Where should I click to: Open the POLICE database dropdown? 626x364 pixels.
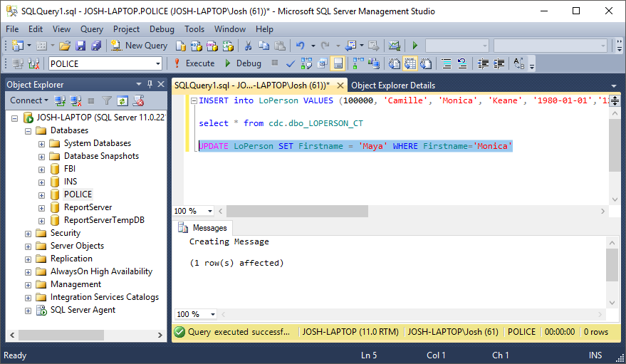pos(158,63)
